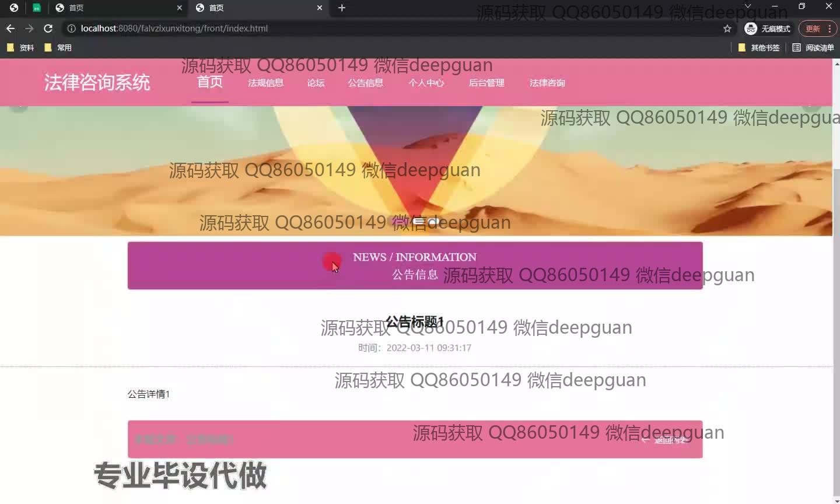The image size is (840, 504).
Task: Click the 公告标题1 announcement title
Action: coord(415,322)
